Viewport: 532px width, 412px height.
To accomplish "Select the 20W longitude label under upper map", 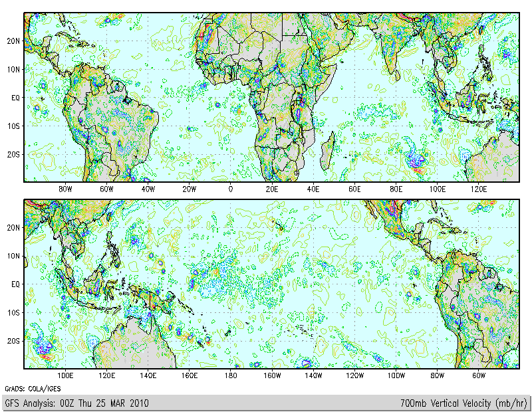I will tap(190, 189).
